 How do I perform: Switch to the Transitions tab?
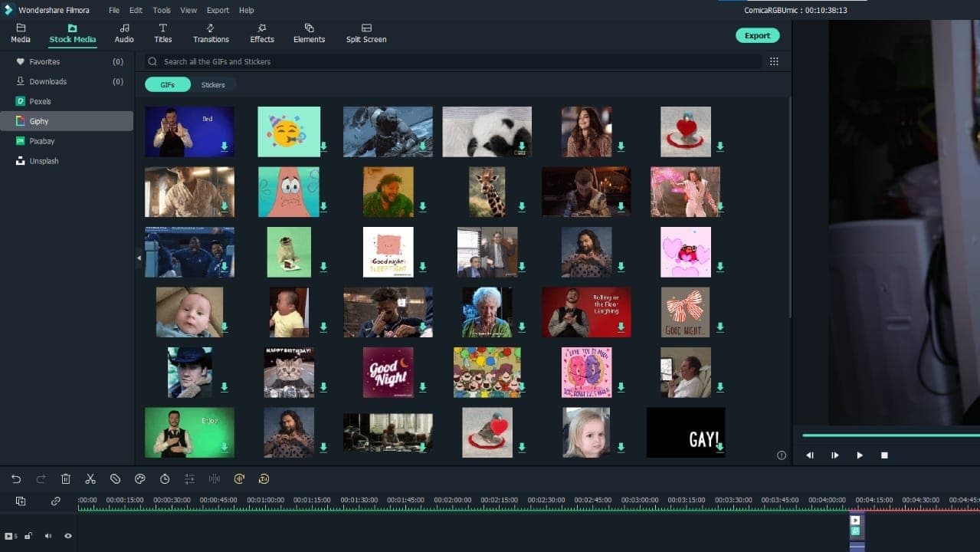pos(211,34)
